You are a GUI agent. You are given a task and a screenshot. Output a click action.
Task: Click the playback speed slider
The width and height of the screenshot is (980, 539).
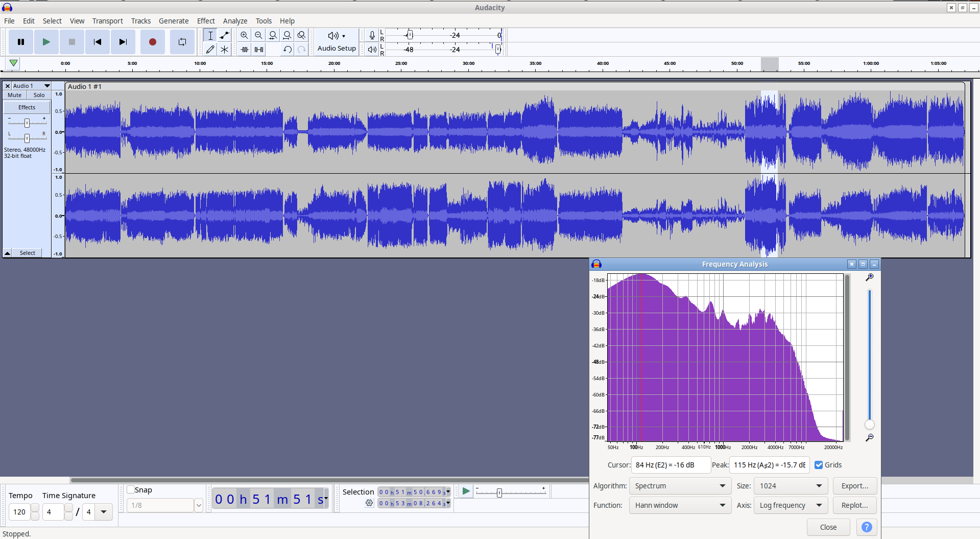(x=511, y=492)
